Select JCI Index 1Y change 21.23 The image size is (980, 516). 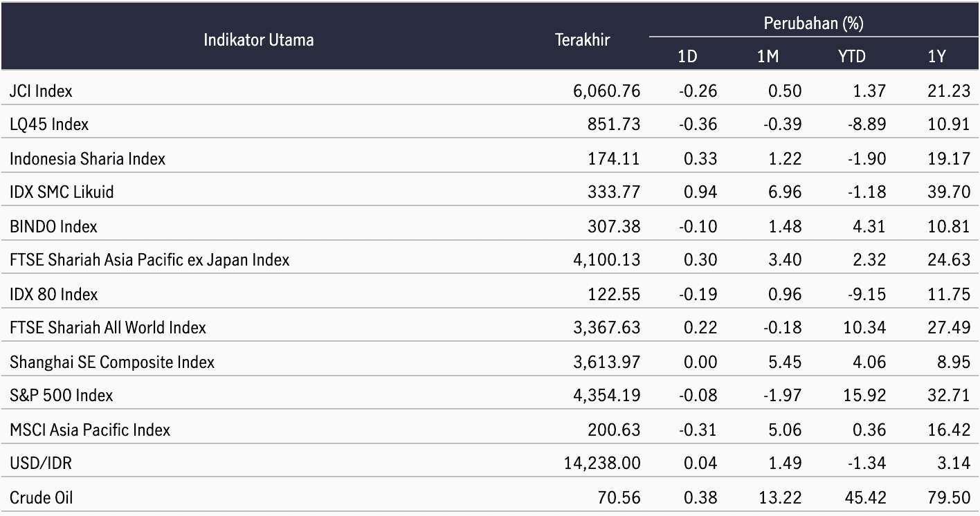tap(950, 91)
